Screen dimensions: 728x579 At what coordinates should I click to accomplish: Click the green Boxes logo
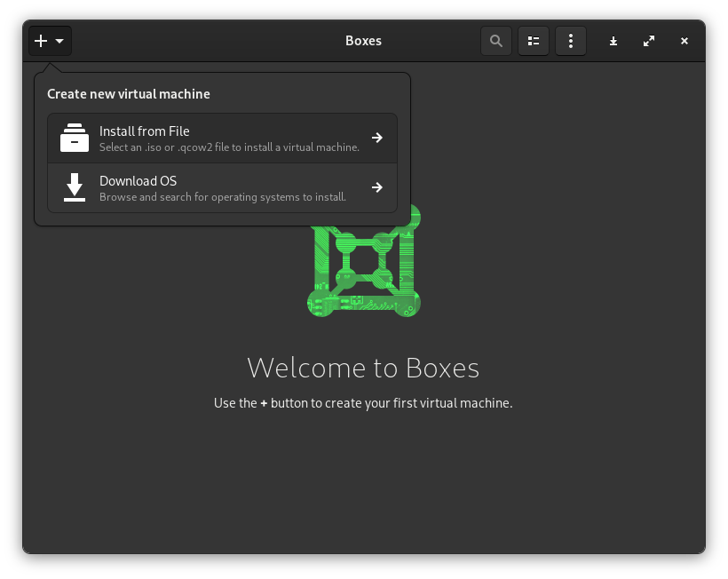tap(363, 262)
